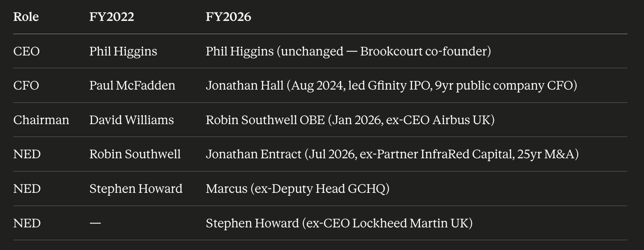Image resolution: width=644 pixels, height=250 pixels.
Task: Click Jonathan Hall Gfinity IPO entry
Action: [x=392, y=85]
